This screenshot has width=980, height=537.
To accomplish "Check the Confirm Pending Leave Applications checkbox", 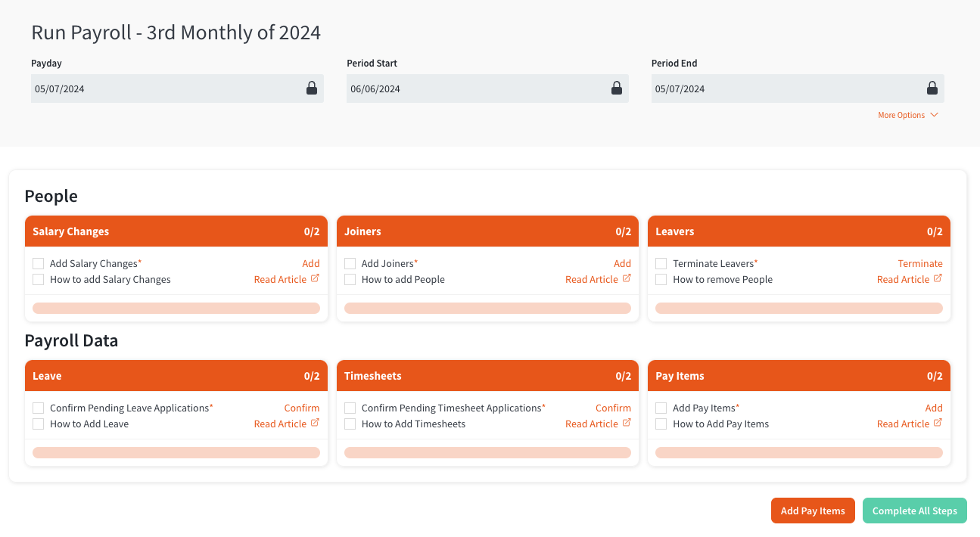I will (x=38, y=407).
